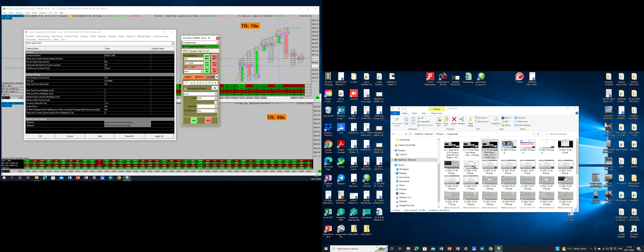Viewport: 644px width, 252px height.
Task: Open the weather widget on the taskbar
Action: point(574,249)
